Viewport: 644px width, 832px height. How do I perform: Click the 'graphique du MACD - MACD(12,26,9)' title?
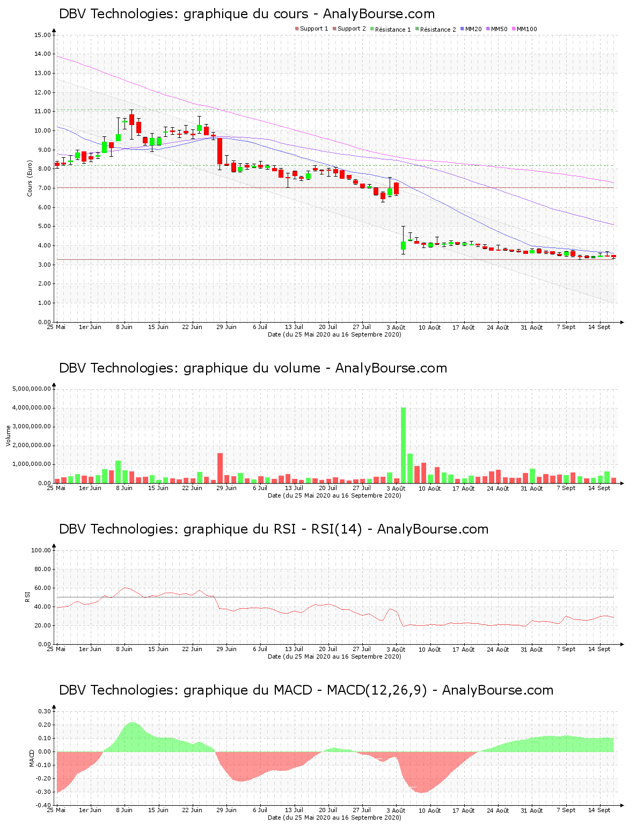(x=306, y=690)
